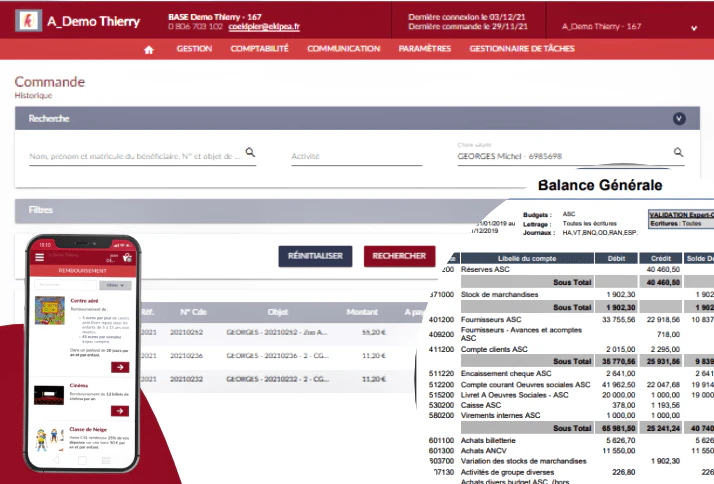Open the COMPTABILITÉ menu
The image size is (714, 484).
[260, 49]
